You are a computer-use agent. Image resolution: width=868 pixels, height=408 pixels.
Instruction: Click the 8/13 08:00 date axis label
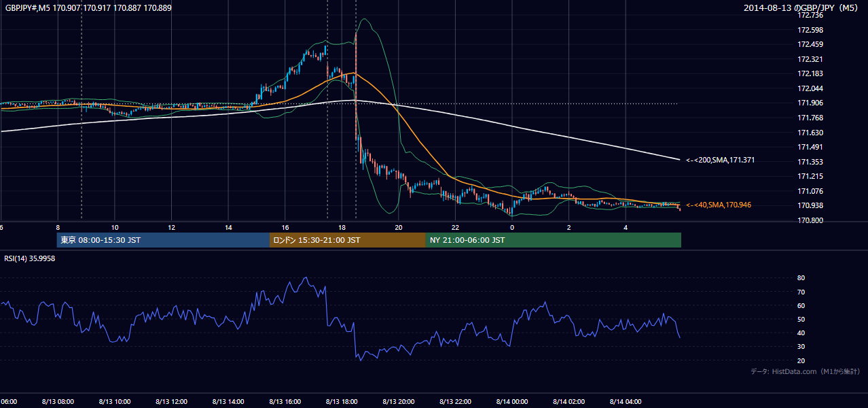(x=59, y=401)
